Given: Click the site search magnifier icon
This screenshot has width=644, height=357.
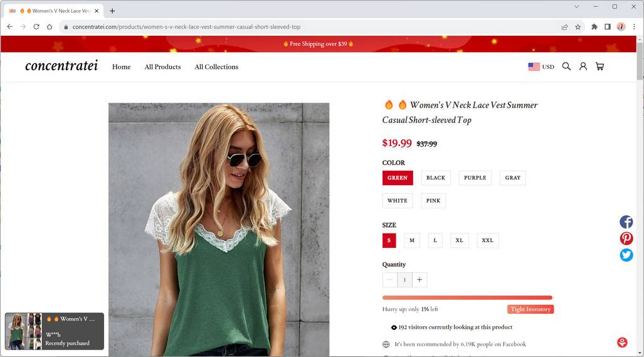Looking at the screenshot, I should coord(566,67).
